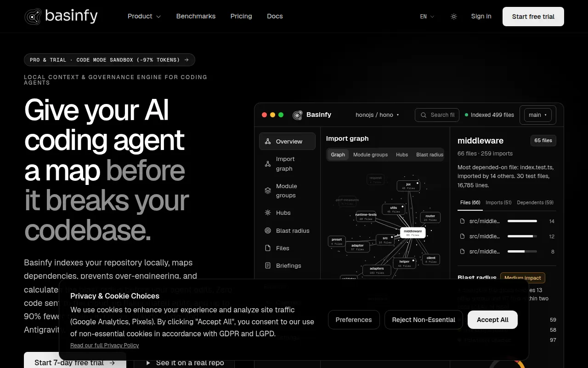The image size is (588, 368).
Task: Click the Hubs icon in the sidebar
Action: pos(268,213)
